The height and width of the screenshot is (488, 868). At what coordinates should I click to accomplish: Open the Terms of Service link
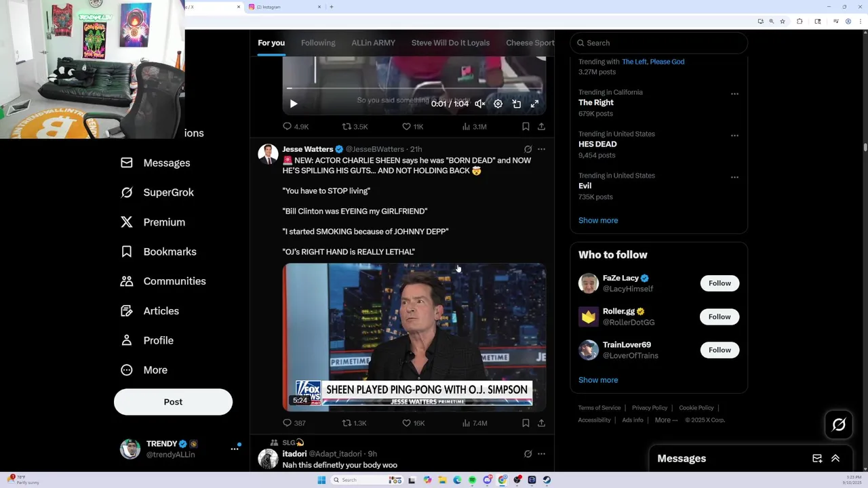click(599, 408)
